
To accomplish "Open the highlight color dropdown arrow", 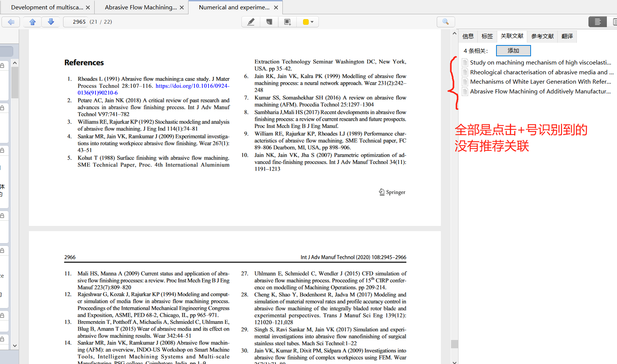I will click(312, 22).
